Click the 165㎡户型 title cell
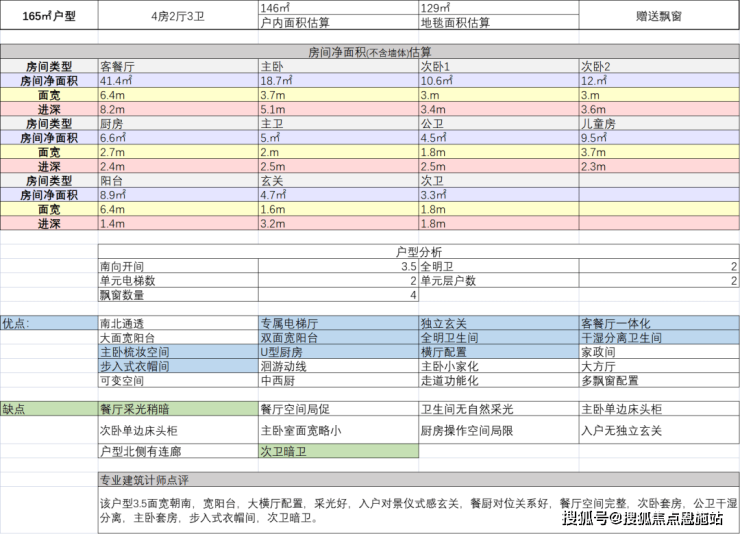 point(48,17)
